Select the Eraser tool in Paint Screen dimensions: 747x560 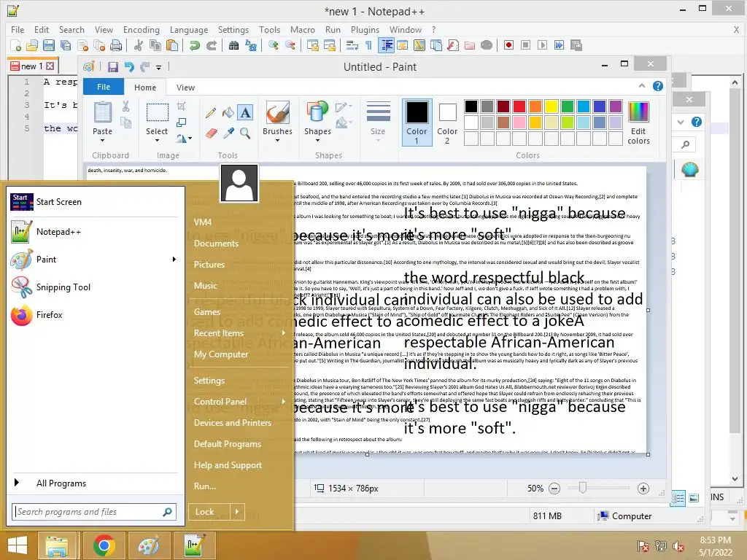point(211,133)
